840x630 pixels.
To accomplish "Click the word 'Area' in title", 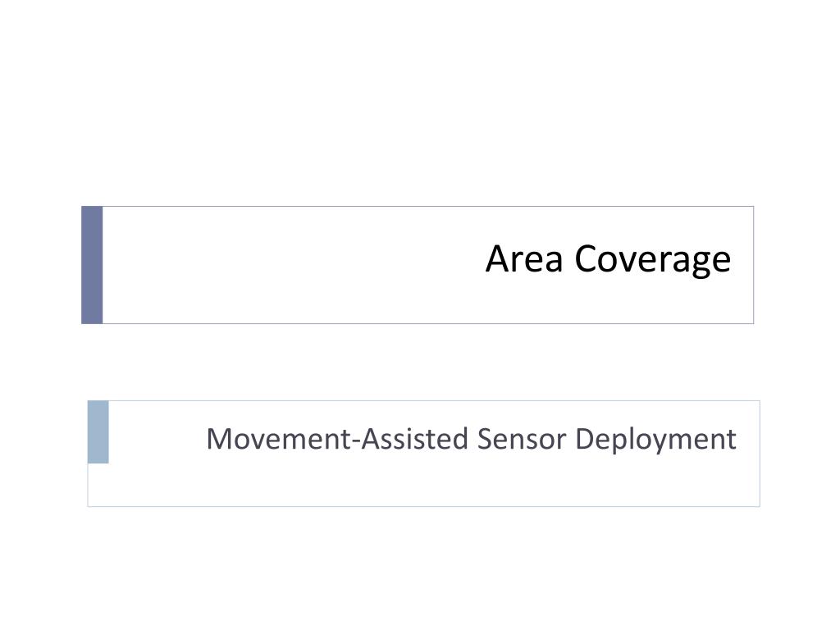I will click(524, 259).
